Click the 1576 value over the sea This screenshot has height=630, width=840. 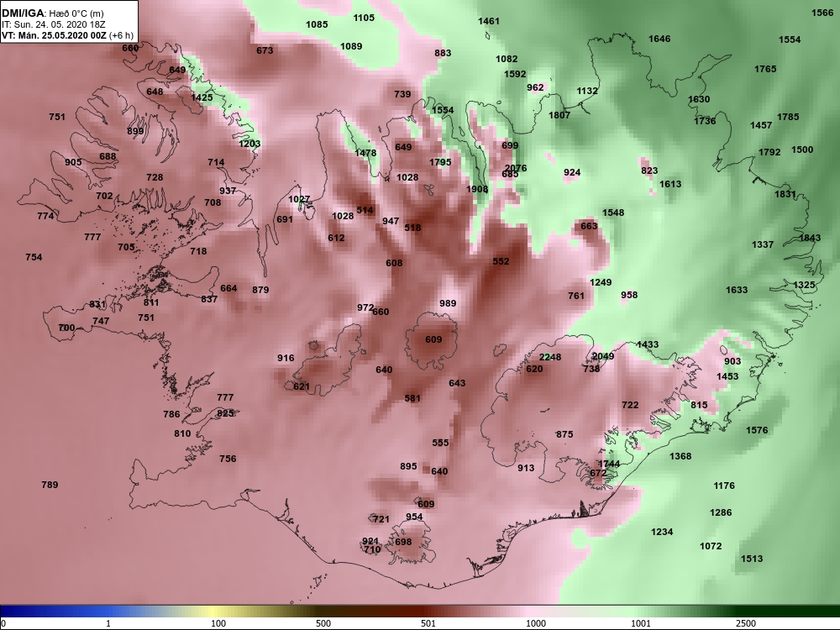click(x=757, y=429)
